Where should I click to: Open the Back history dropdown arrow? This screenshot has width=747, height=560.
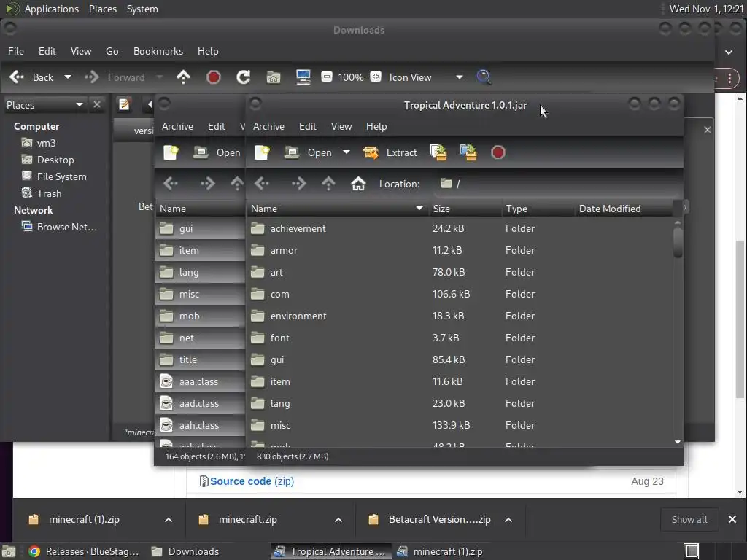pyautogui.click(x=68, y=77)
